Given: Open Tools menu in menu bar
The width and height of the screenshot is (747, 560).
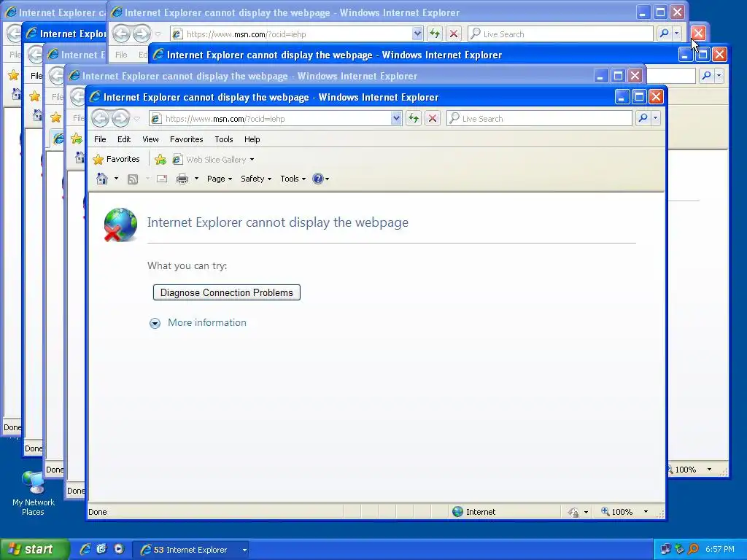Looking at the screenshot, I should [223, 139].
